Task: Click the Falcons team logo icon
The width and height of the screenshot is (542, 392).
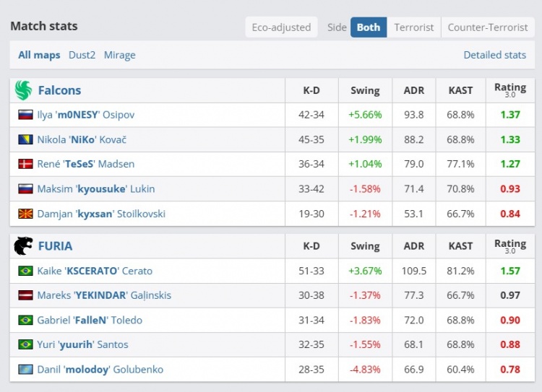Action: pos(23,90)
